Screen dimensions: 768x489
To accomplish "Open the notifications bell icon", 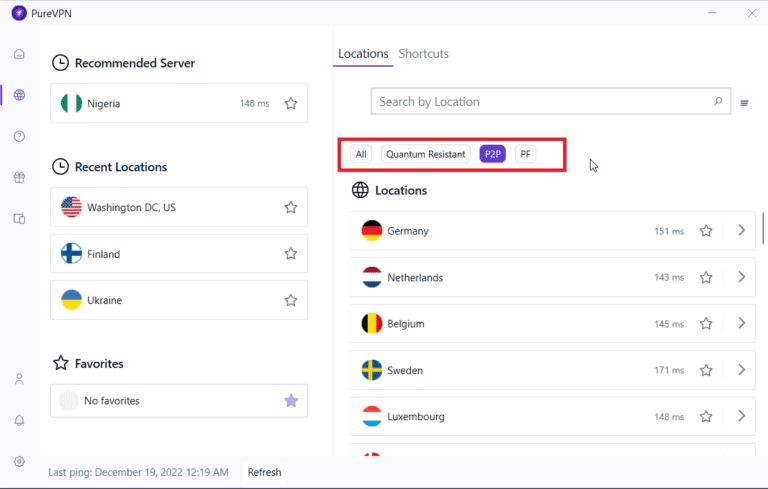I will click(19, 420).
